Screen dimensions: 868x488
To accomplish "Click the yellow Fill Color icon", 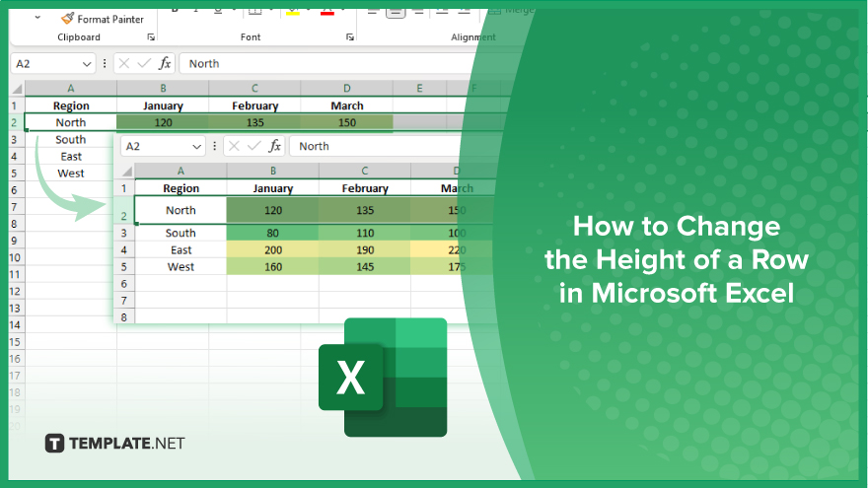I will tap(293, 11).
